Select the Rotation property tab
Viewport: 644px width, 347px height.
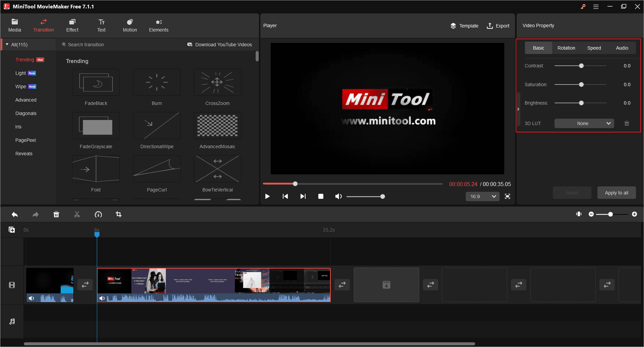click(x=566, y=48)
